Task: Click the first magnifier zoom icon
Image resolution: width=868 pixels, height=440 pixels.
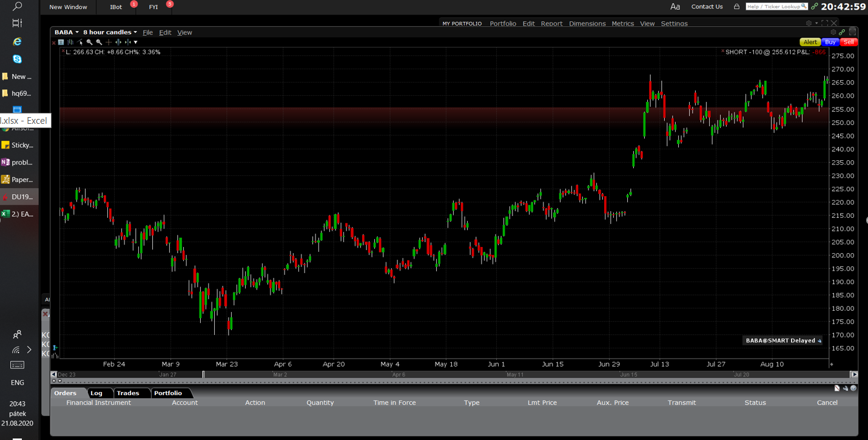Action: coord(89,42)
